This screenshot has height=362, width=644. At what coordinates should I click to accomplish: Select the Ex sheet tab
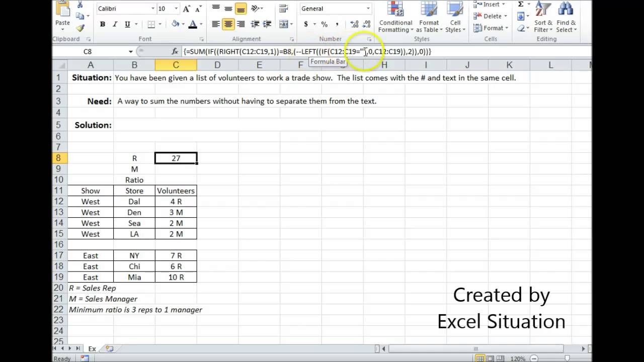92,348
